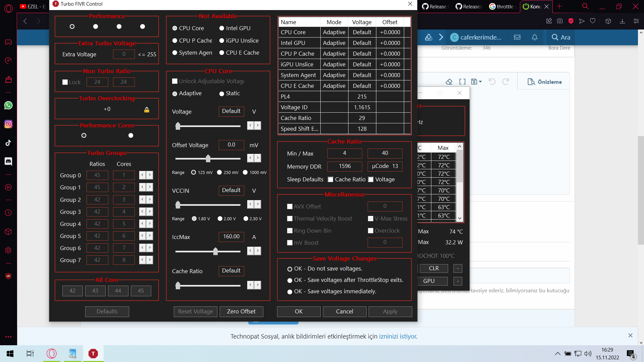The height and width of the screenshot is (362, 644).
Task: Open ThrottleStop from the taskbar
Action: click(93, 353)
